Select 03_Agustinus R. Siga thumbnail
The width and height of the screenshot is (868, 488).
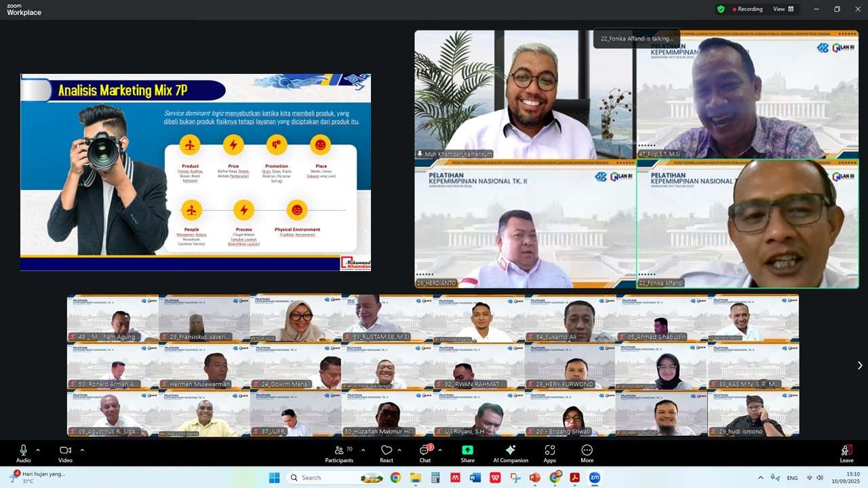(x=113, y=413)
